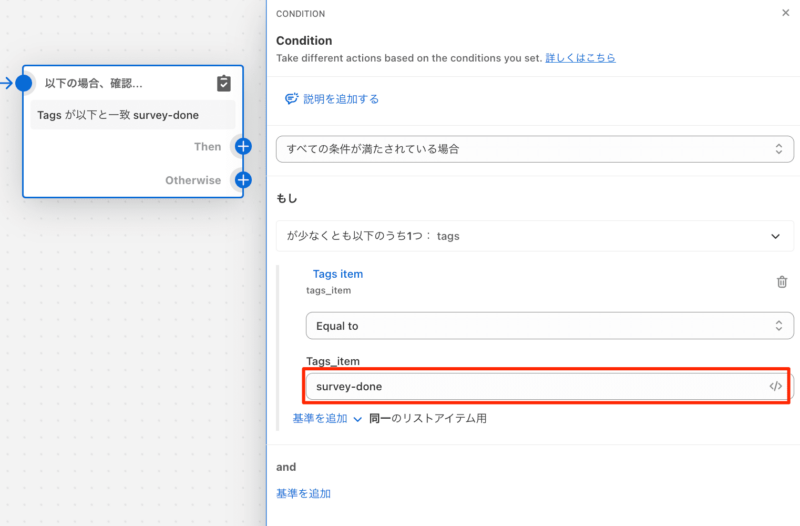Open the すべての条件が満たされている場合 dropdown

point(535,149)
